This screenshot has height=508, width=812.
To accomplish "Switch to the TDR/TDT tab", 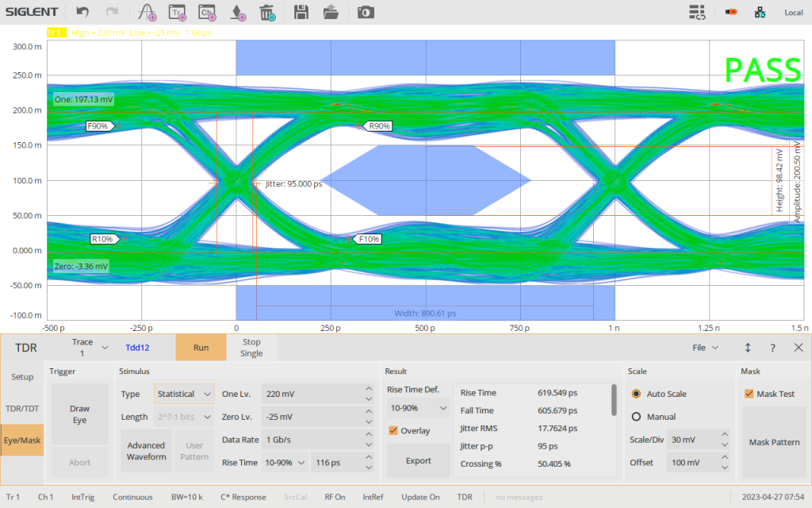I will pyautogui.click(x=21, y=408).
